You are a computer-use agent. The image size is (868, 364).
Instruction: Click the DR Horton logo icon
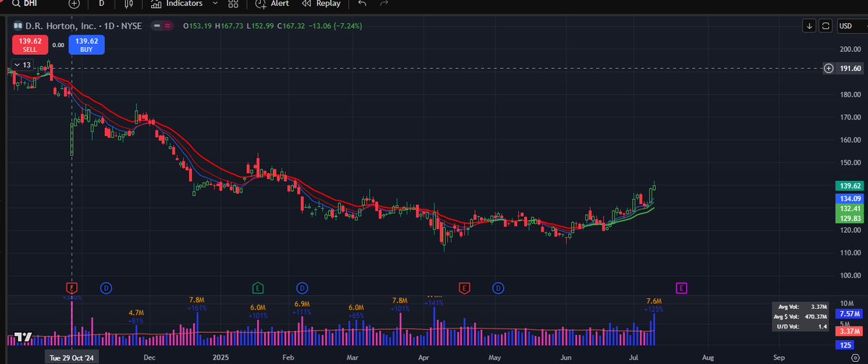point(17,25)
